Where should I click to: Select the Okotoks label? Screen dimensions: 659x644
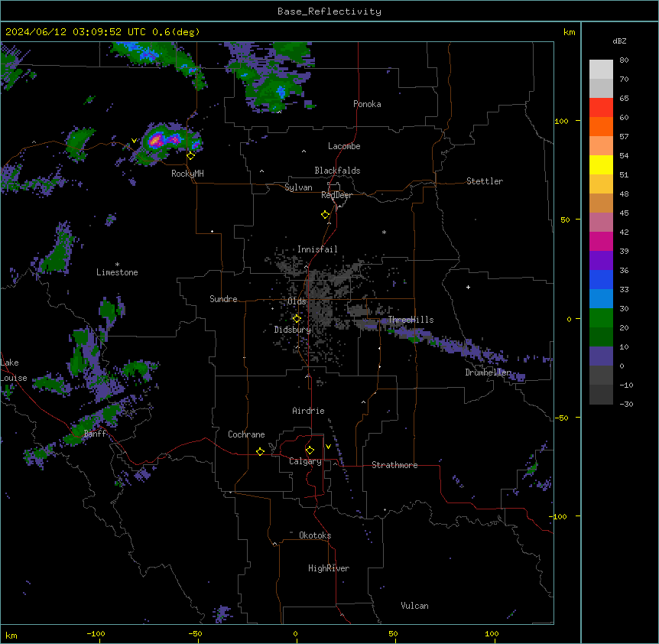click(x=315, y=535)
